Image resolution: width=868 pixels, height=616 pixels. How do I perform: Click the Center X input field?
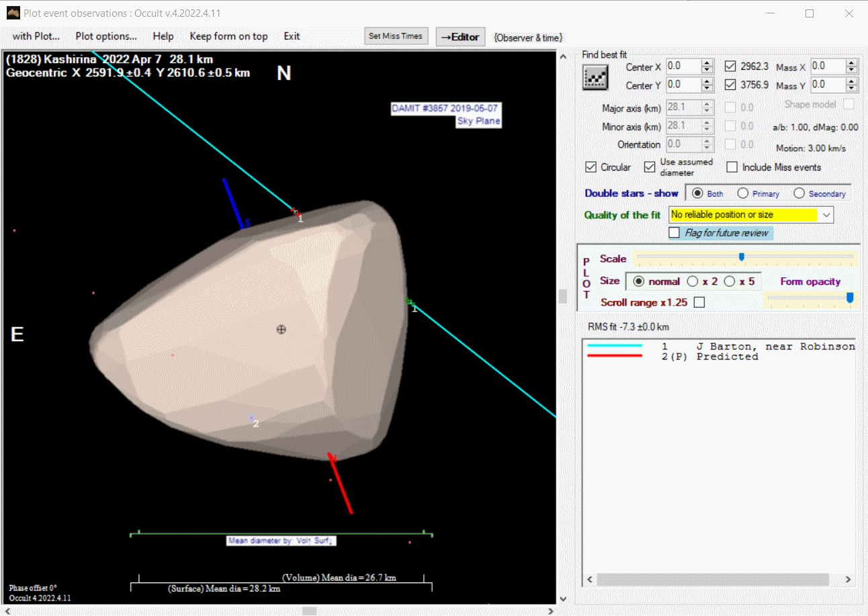point(682,67)
